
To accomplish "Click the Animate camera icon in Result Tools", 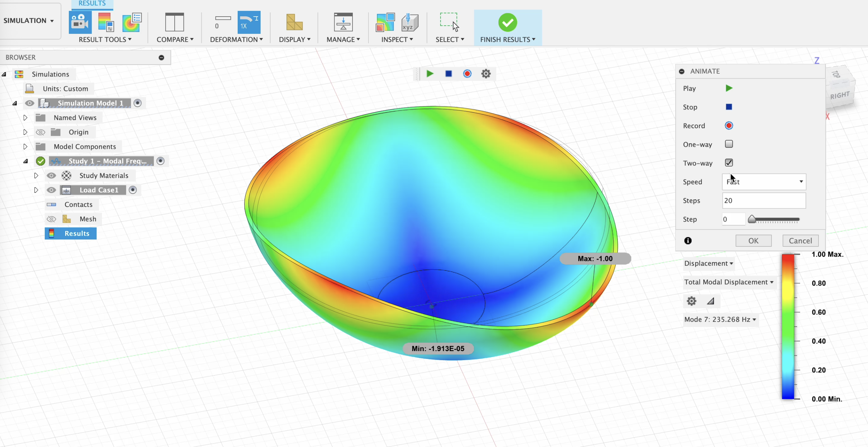I will 80,23.
